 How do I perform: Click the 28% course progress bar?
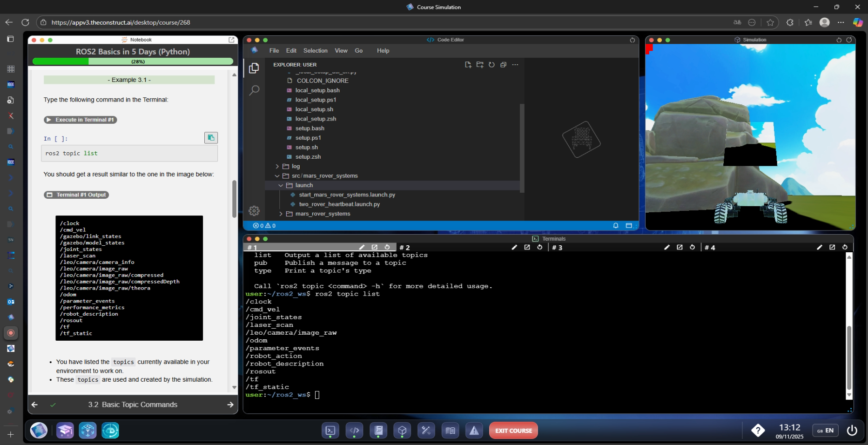click(x=133, y=61)
